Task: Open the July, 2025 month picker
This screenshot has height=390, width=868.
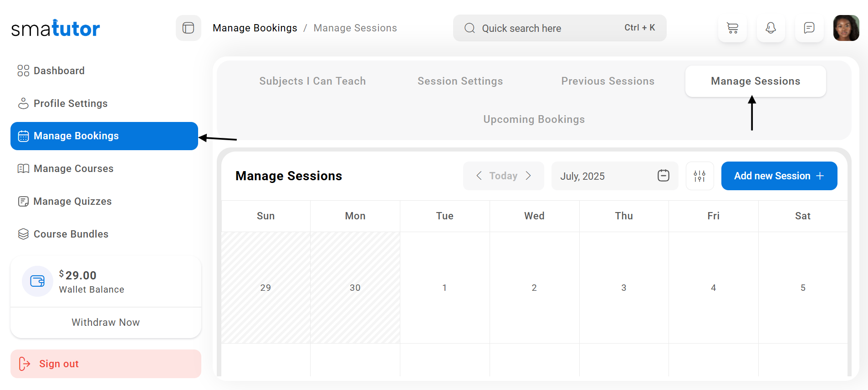Action: [606, 176]
